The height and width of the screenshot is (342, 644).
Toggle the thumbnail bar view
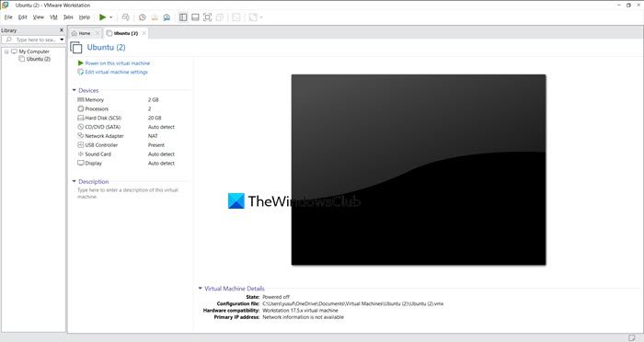coord(195,17)
